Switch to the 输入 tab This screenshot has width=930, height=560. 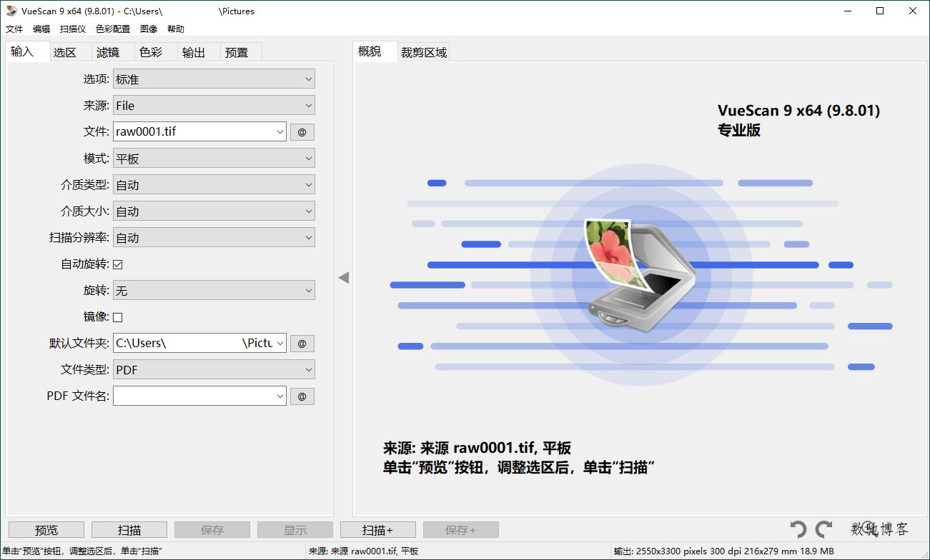(x=27, y=51)
